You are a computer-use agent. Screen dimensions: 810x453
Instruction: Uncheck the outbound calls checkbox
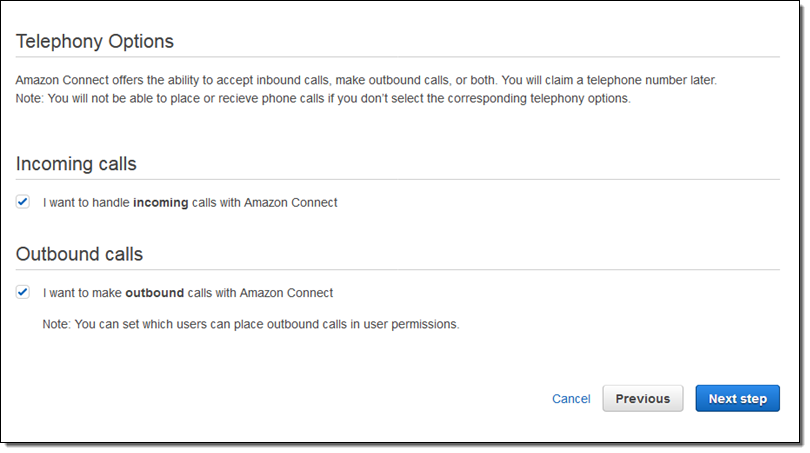click(x=23, y=293)
